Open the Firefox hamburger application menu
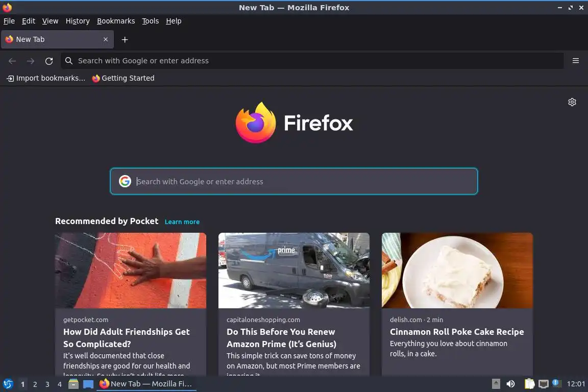This screenshot has width=588, height=392. (x=576, y=61)
